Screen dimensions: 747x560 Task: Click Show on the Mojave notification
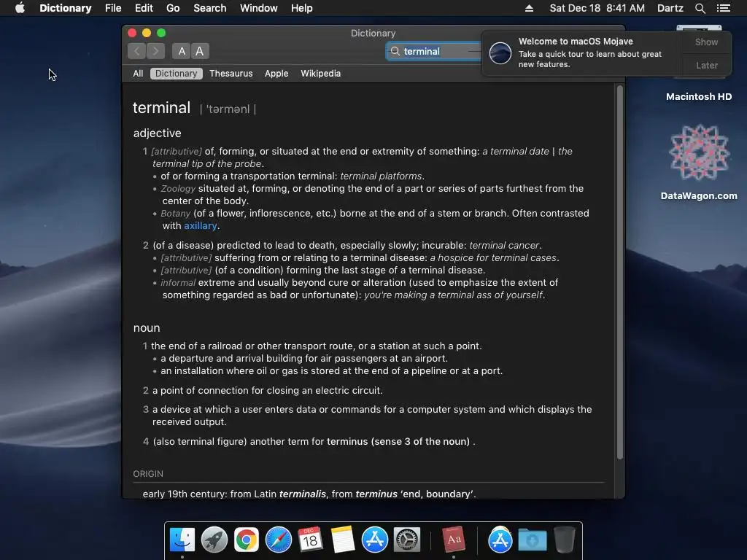(x=706, y=42)
